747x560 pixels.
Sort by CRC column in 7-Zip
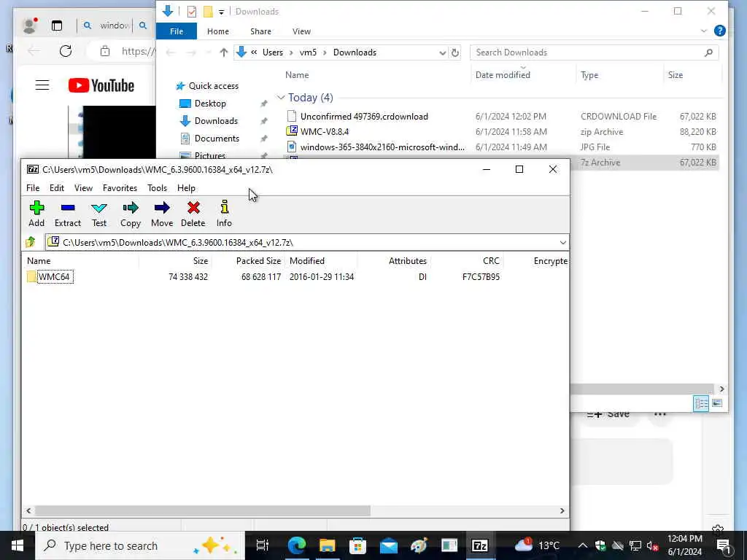pyautogui.click(x=491, y=261)
